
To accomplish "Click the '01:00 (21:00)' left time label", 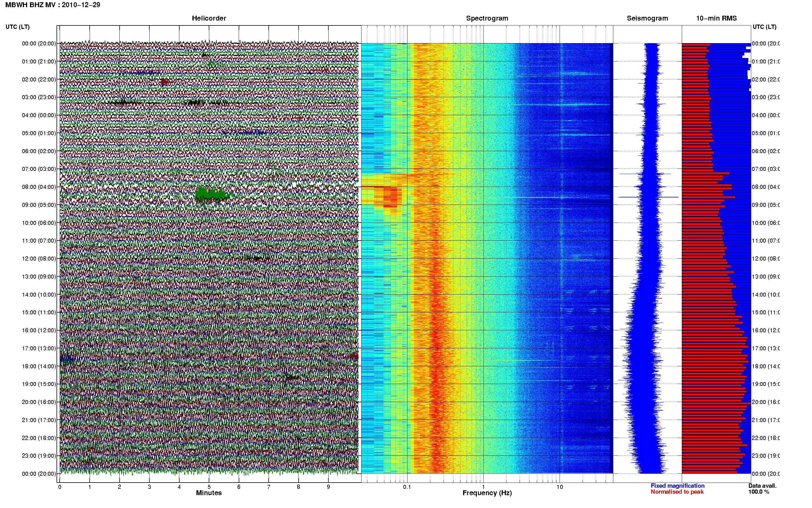I will [x=39, y=61].
